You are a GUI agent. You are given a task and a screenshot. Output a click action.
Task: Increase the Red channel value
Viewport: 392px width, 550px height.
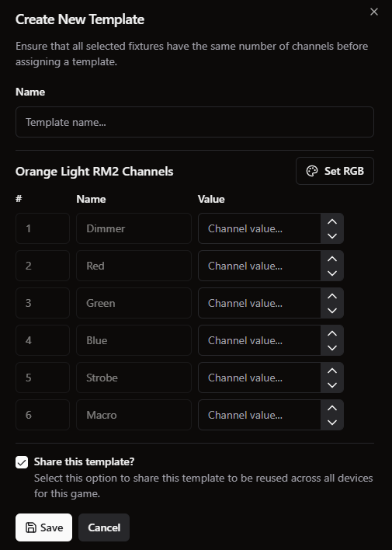pyautogui.click(x=332, y=259)
